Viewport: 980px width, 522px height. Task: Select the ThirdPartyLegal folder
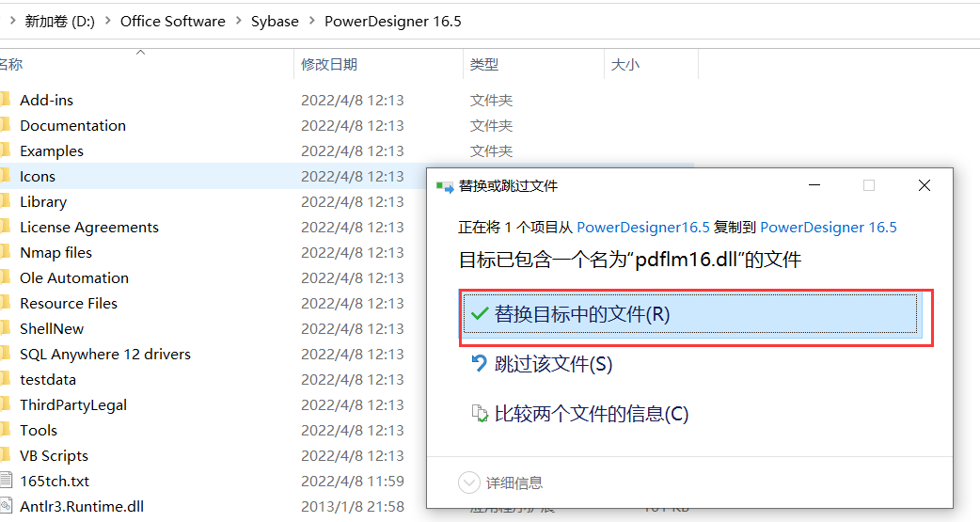[73, 405]
